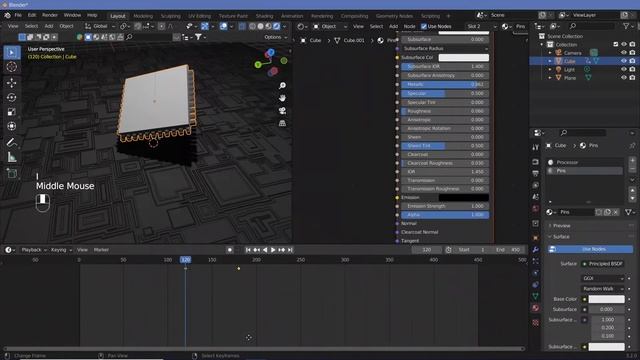
Task: Open the Slot 2 material slot dropdown
Action: [x=481, y=27]
